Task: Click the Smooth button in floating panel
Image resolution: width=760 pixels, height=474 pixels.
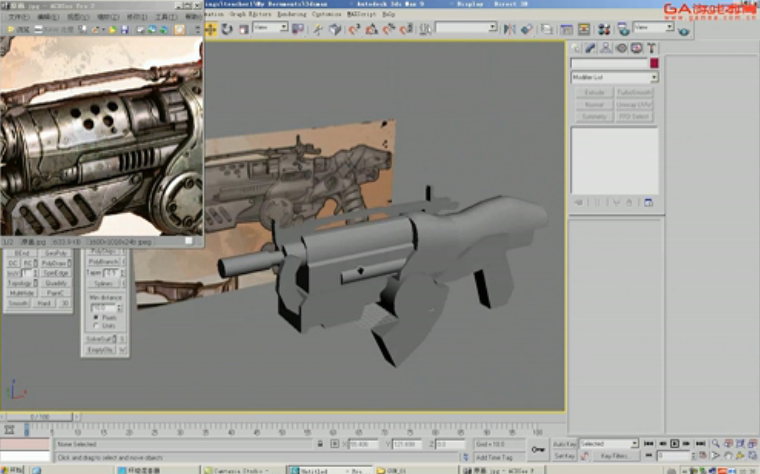Action: pos(18,303)
